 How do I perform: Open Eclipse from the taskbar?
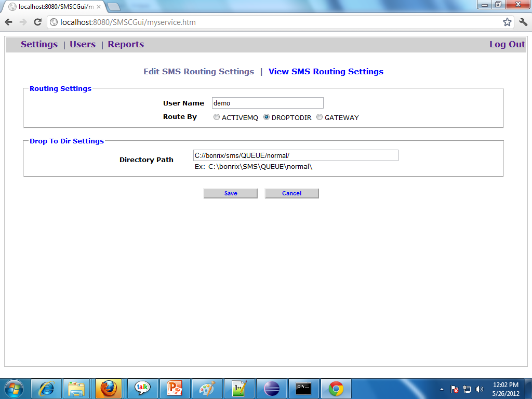272,388
